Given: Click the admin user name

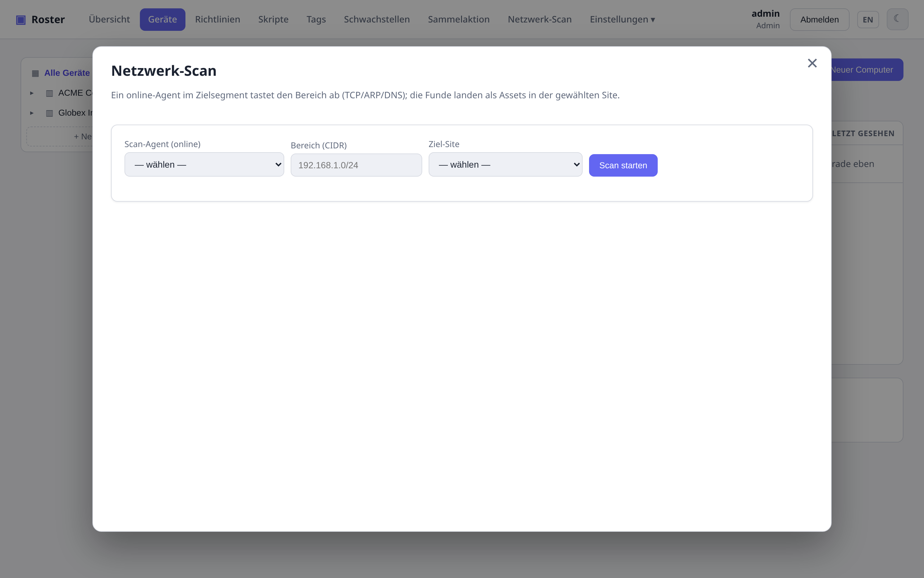Looking at the screenshot, I should [765, 13].
